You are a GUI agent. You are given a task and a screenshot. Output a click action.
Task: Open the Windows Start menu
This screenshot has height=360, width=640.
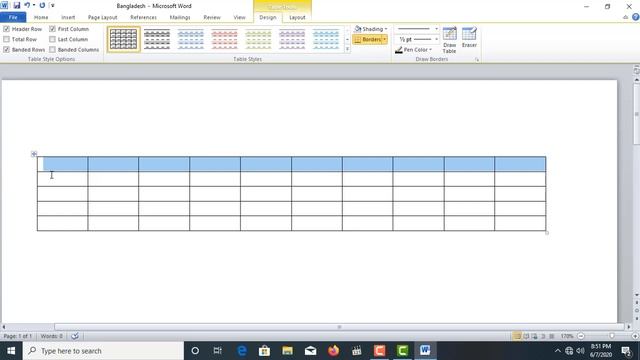pos(11,351)
